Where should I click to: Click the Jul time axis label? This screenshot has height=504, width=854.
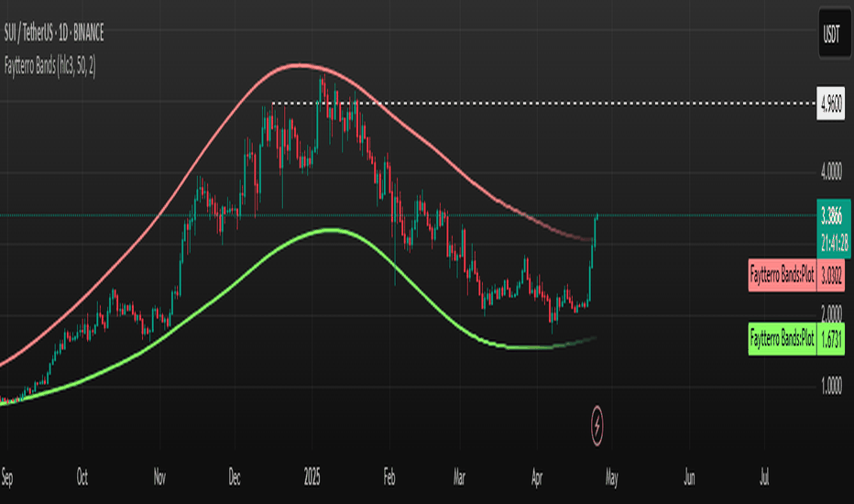click(764, 477)
